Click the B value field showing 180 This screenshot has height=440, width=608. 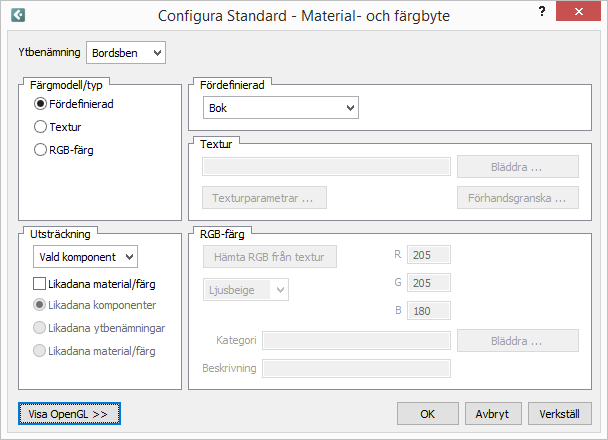[430, 311]
